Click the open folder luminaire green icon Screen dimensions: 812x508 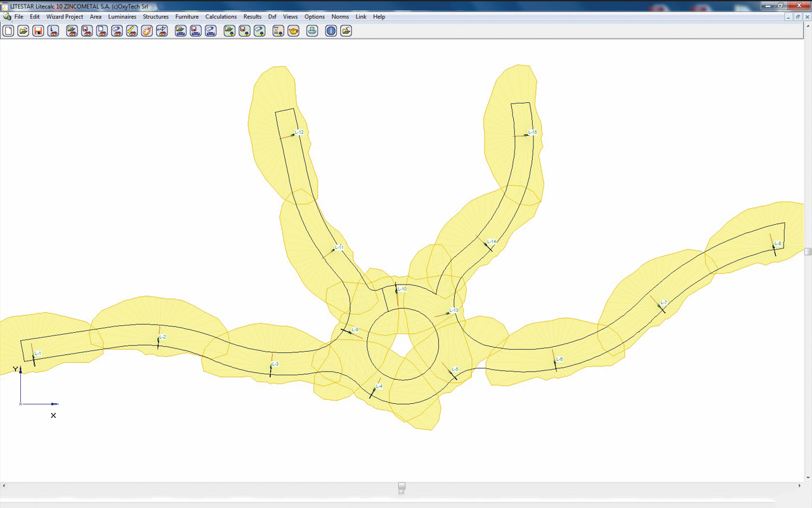[229, 30]
